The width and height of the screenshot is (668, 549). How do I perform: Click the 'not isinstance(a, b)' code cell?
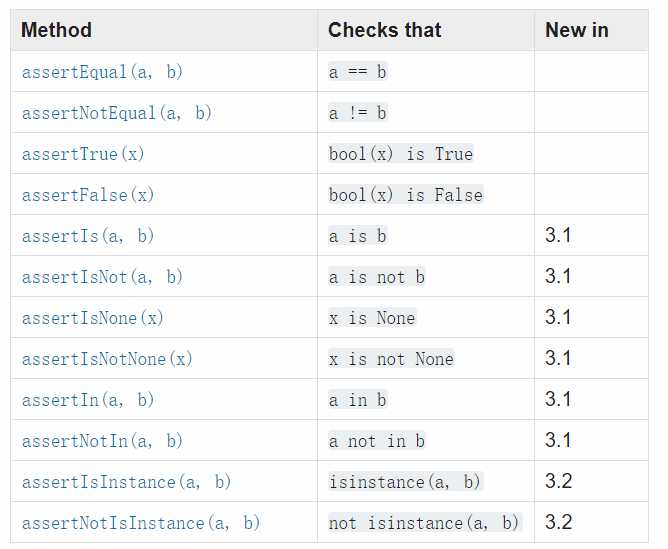point(425,523)
